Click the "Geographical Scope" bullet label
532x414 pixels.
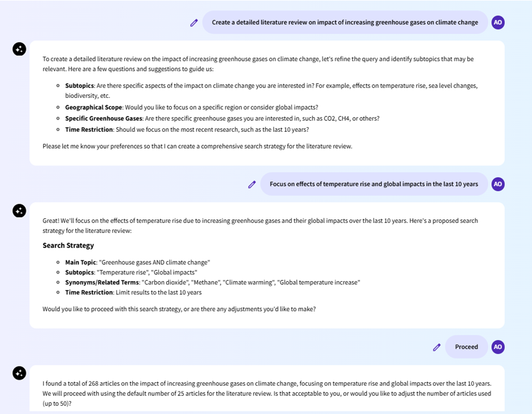coord(93,107)
